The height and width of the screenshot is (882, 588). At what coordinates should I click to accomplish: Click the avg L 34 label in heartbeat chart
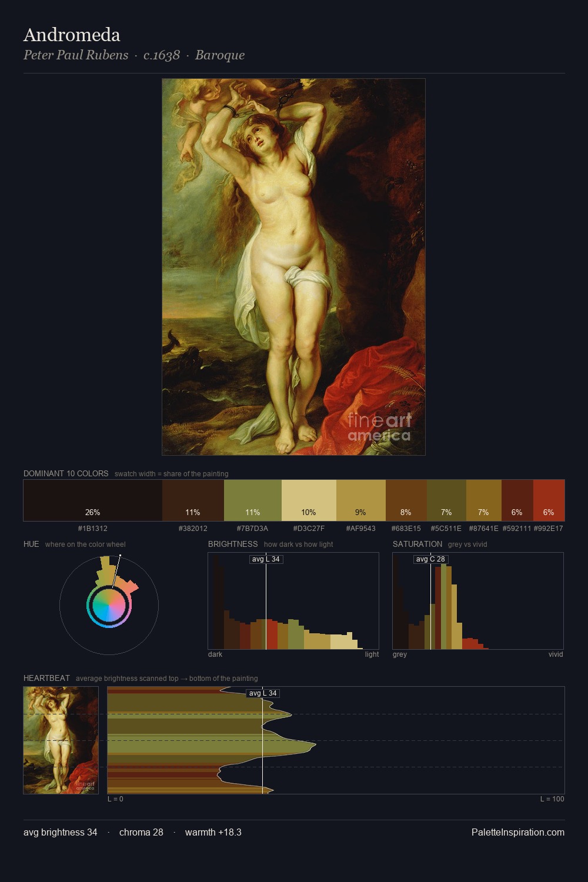pyautogui.click(x=263, y=693)
